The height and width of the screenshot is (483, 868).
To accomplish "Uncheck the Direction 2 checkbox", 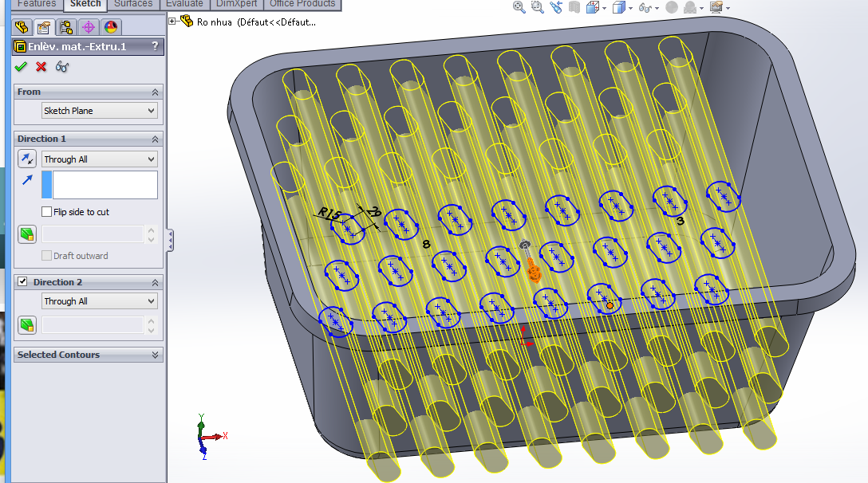I will tap(22, 282).
